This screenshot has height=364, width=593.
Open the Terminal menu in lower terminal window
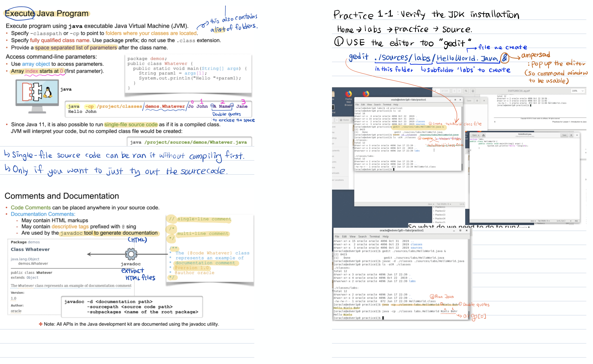coord(374,237)
